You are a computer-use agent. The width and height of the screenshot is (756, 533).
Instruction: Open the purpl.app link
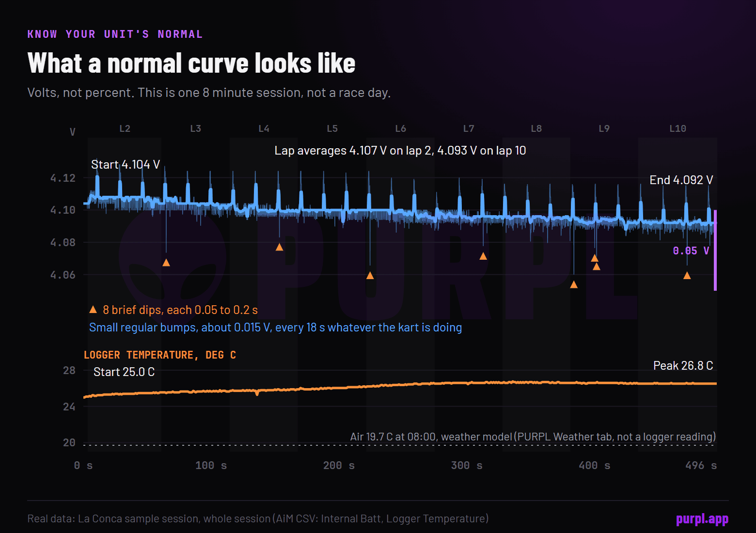[702, 519]
